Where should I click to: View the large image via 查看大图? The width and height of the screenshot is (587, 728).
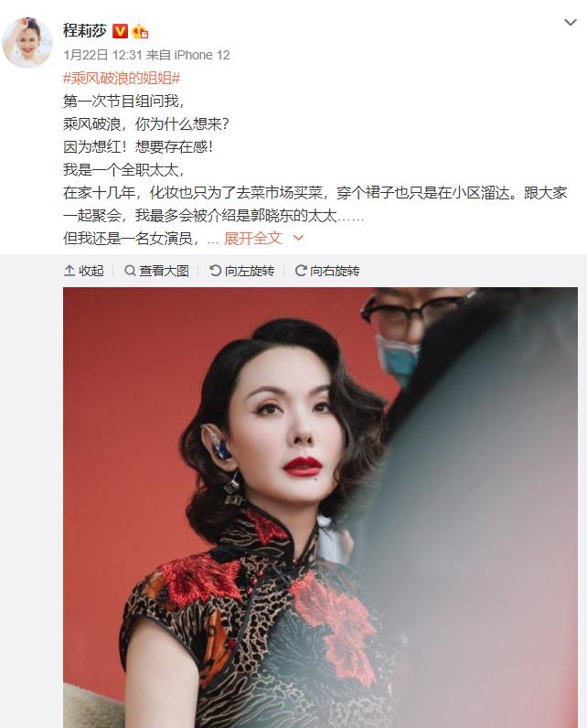157,270
